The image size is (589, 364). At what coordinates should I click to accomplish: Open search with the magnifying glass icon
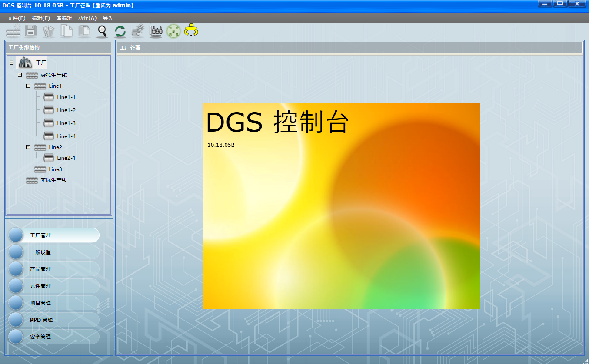102,31
